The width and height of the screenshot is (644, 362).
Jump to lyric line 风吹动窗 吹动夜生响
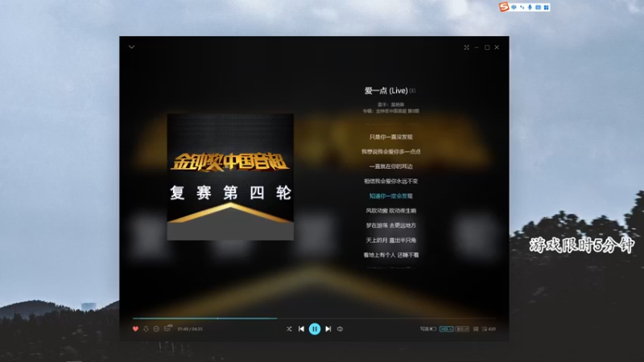coord(391,211)
